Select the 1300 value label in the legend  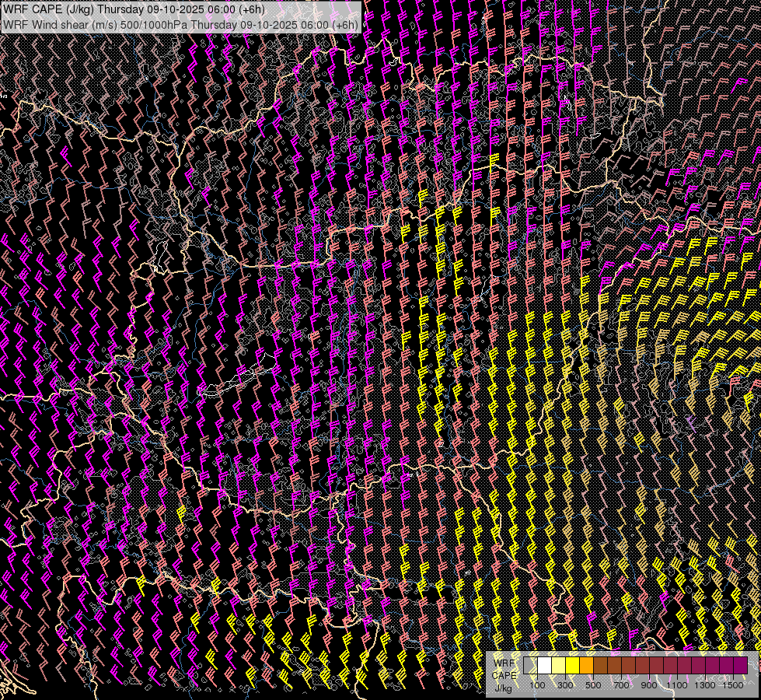(705, 685)
